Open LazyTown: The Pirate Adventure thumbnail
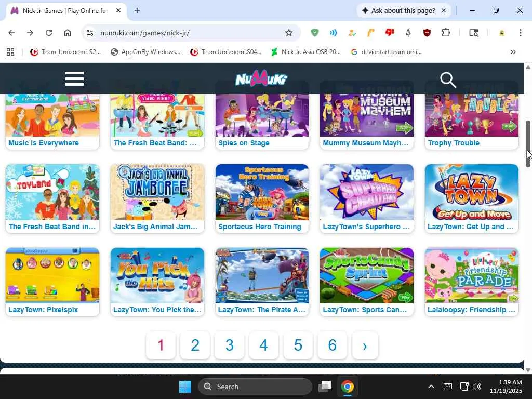 [x=262, y=275]
